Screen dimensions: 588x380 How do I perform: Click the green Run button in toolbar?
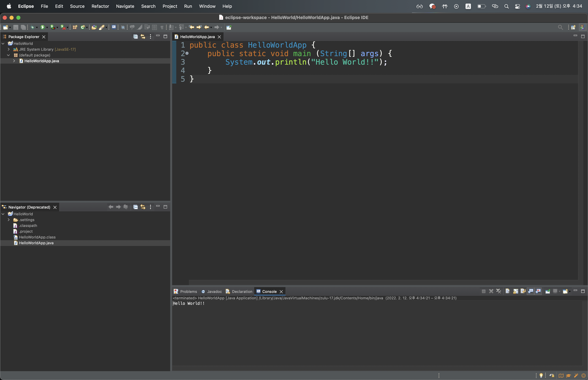(x=42, y=27)
